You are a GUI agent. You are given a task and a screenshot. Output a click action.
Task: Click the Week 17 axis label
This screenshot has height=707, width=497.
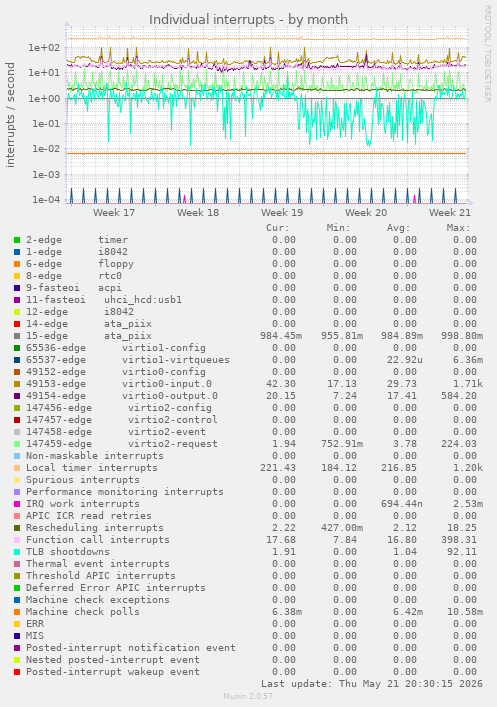114,212
